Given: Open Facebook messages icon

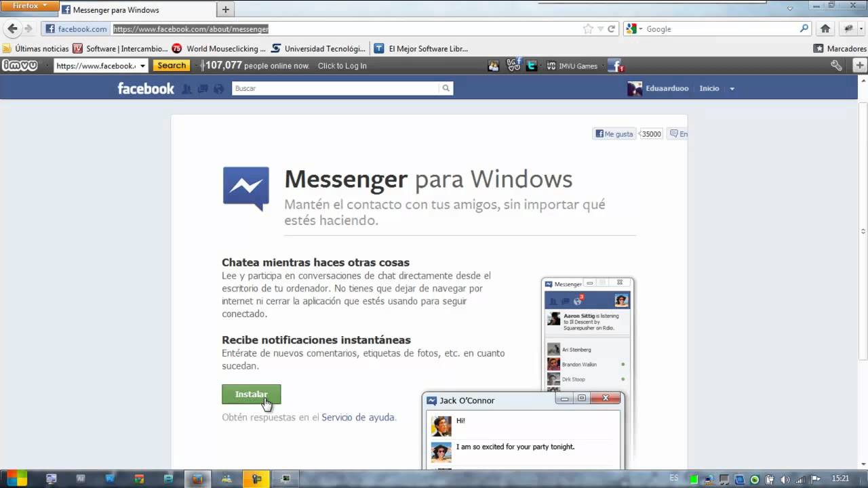Looking at the screenshot, I should (202, 89).
